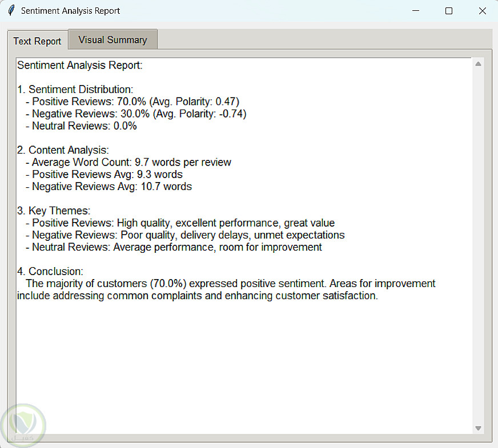Click the 'Average Word Count: 9.7' line
The height and width of the screenshot is (448, 498).
coord(128,162)
